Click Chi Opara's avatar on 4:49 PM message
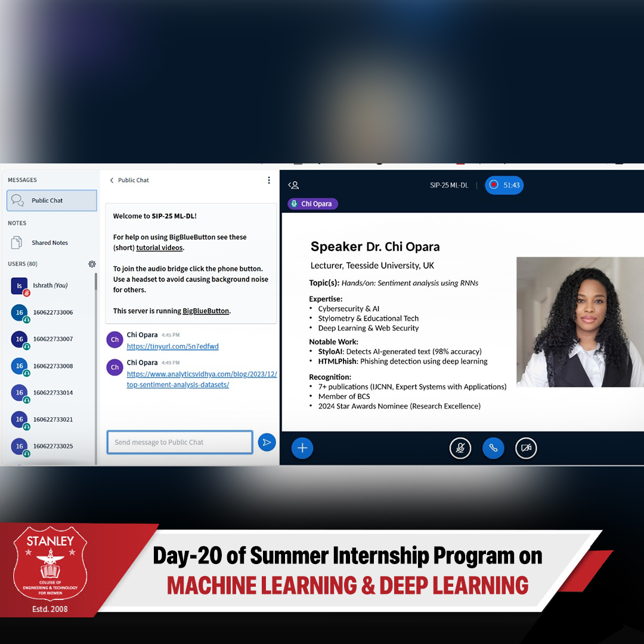The height and width of the screenshot is (644, 644). (x=115, y=367)
